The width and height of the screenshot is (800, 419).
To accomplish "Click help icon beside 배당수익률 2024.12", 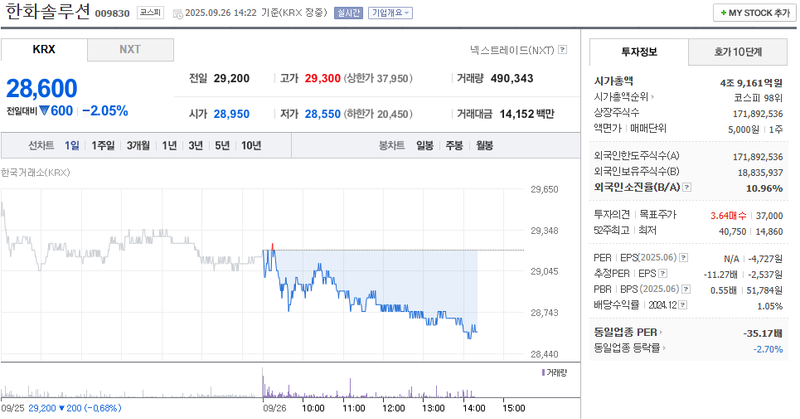I will (683, 305).
